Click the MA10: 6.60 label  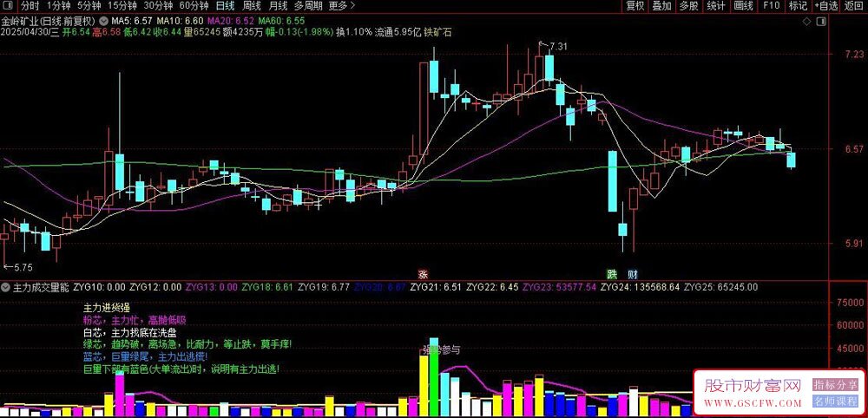[179, 21]
